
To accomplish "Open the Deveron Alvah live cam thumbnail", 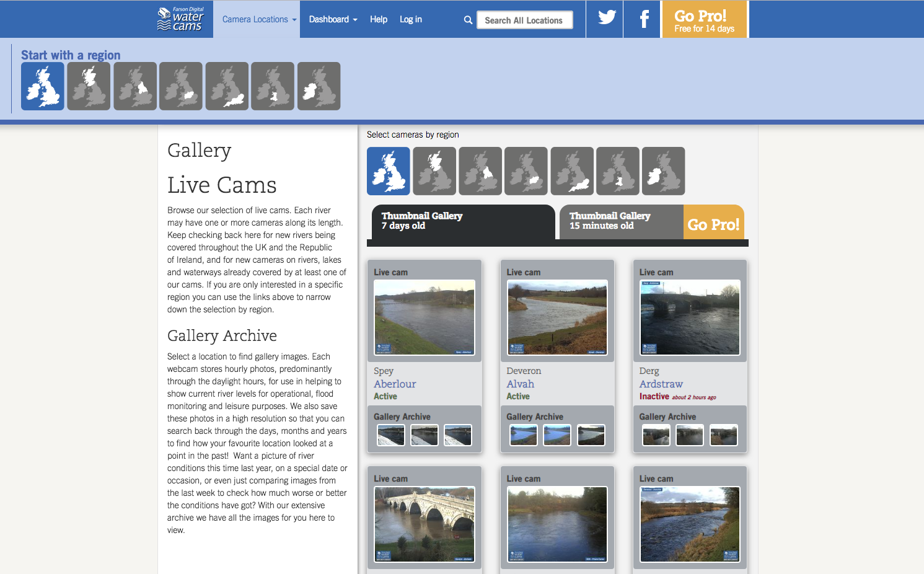I will [557, 317].
